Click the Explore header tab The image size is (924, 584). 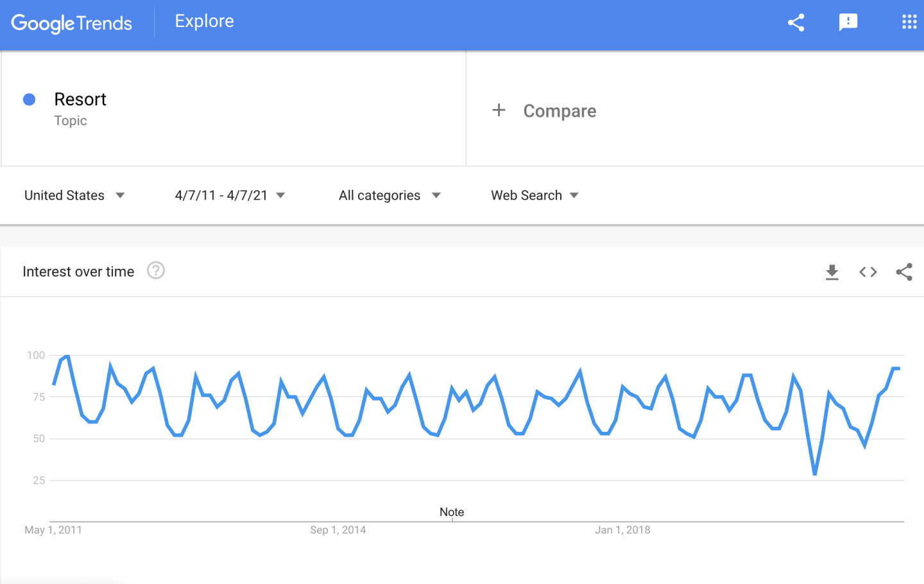coord(204,21)
